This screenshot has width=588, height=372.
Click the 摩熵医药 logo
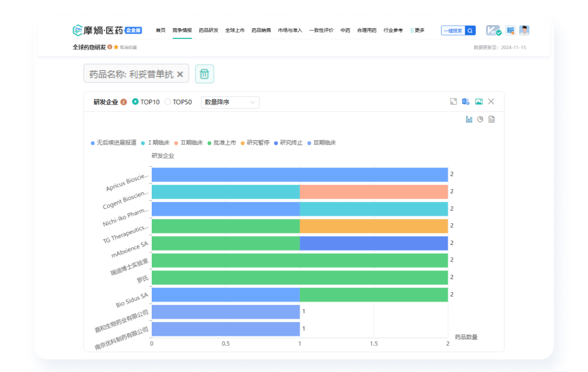point(97,31)
